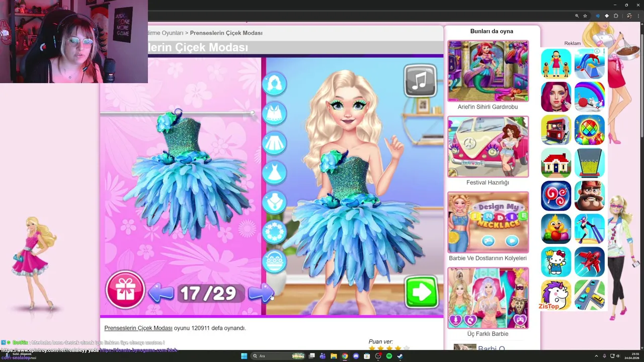644x362 pixels.
Task: Open the pixel house game ad icon
Action: pos(556,163)
